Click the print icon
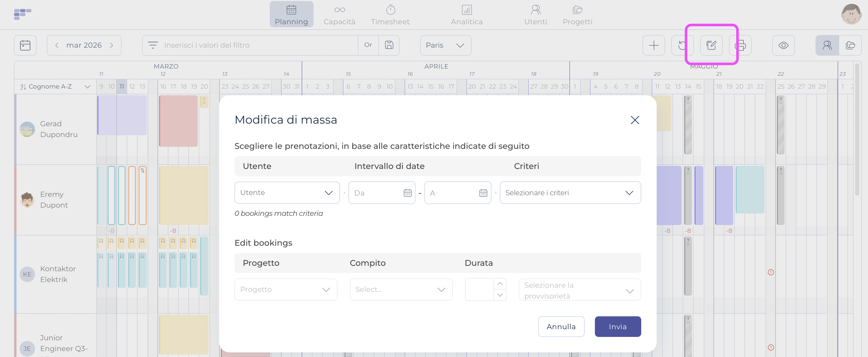 point(741,45)
